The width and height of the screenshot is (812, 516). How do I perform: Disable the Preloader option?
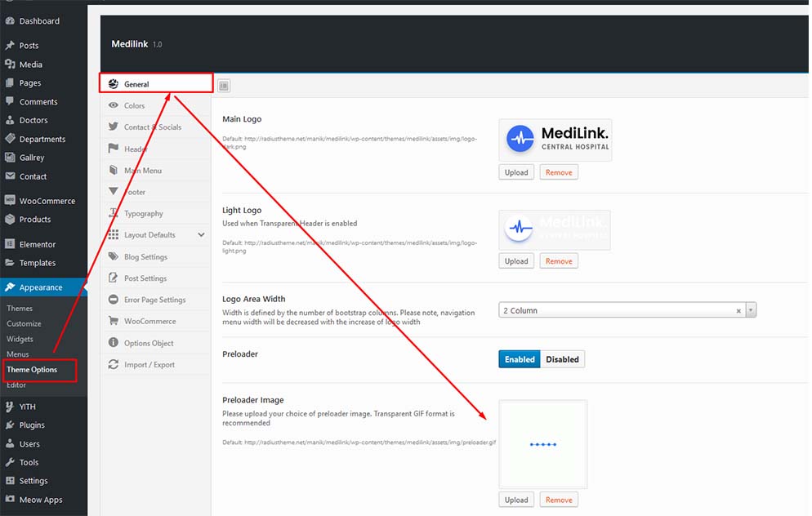click(562, 359)
